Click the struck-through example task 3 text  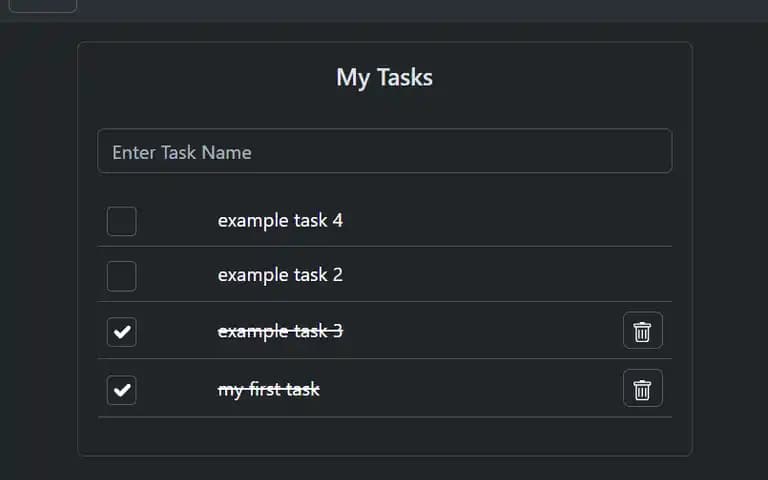280,332
